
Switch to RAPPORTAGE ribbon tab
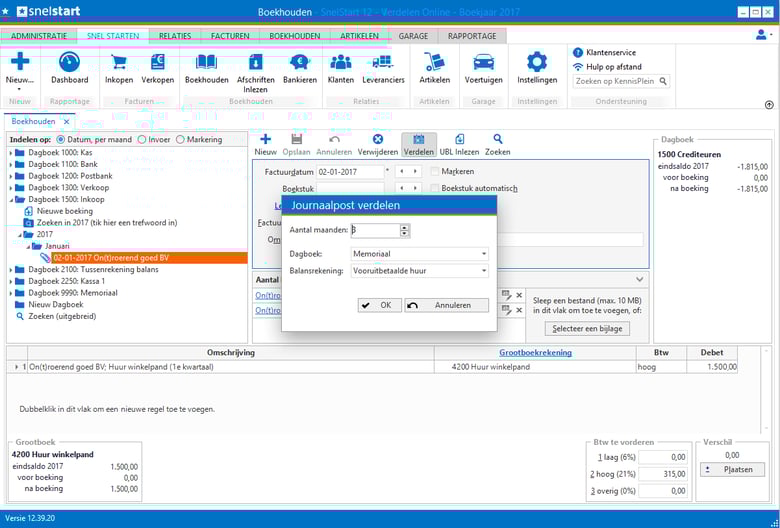point(472,36)
